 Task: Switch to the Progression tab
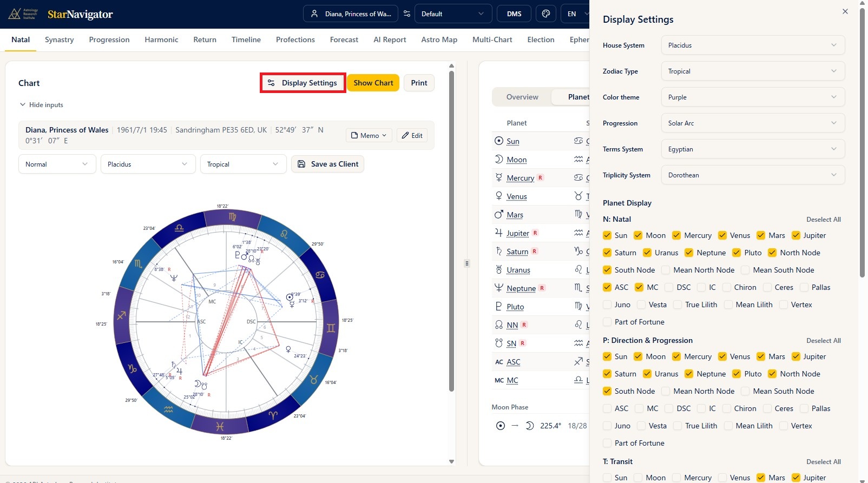[x=109, y=39]
